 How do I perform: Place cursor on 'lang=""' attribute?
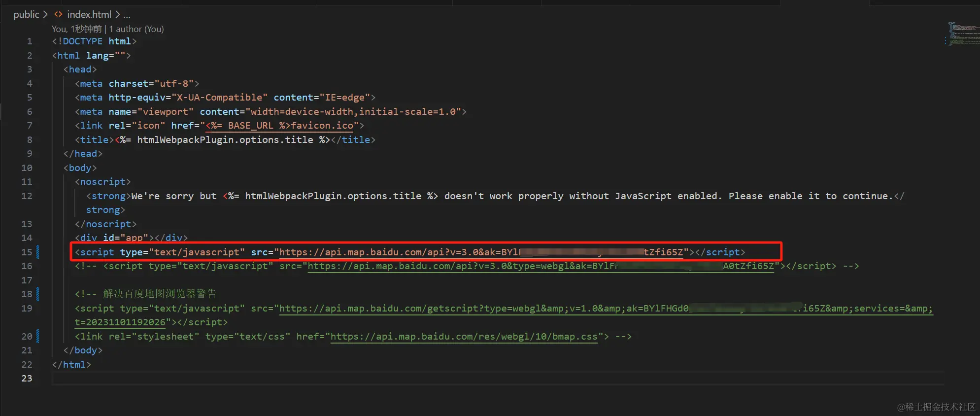(105, 56)
